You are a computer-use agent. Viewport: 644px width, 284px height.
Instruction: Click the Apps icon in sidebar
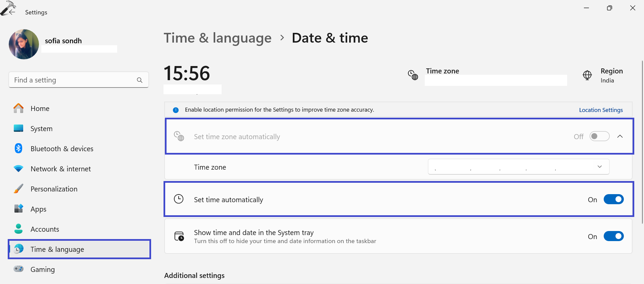[x=18, y=209]
